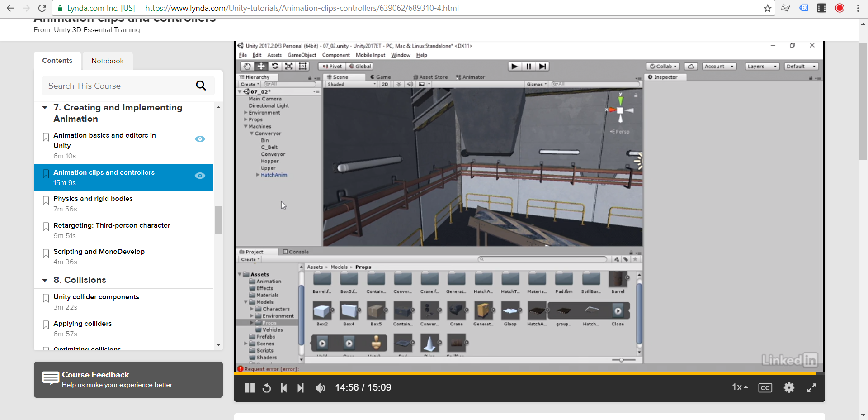The image size is (868, 420).
Task: Open the Layers dropdown in Unity
Action: point(762,66)
